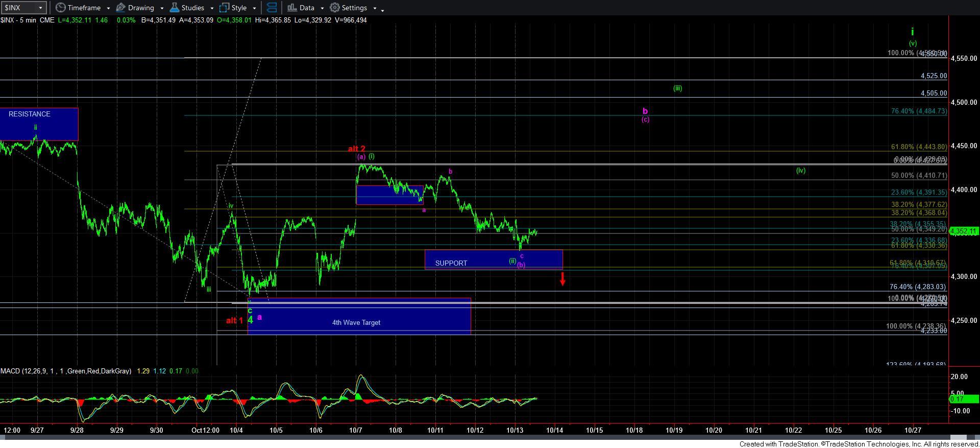The width and height of the screenshot is (980, 448).
Task: Select the 4,525.00 horizontal line label
Action: (x=934, y=76)
